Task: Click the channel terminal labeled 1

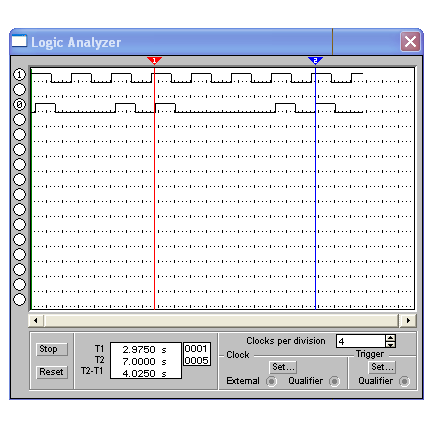Action: pos(19,74)
